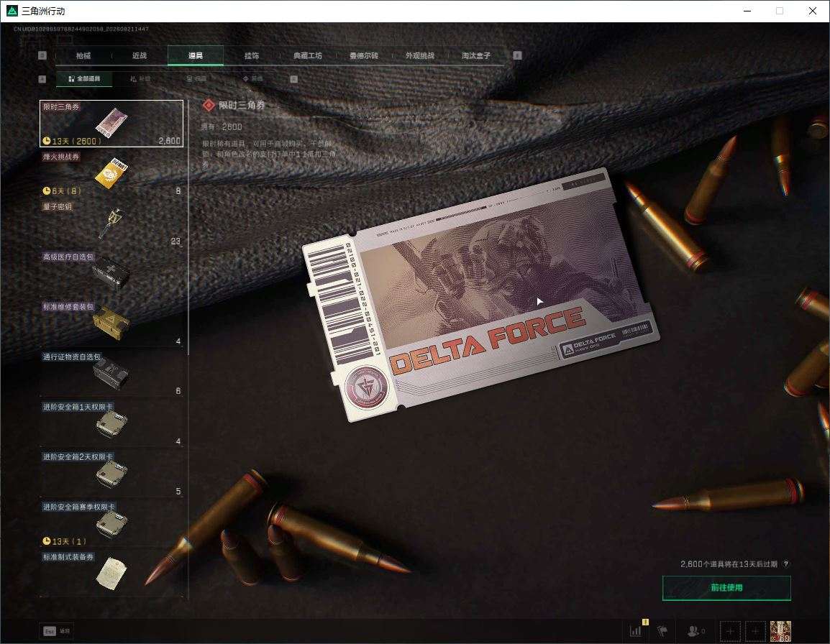The image size is (830, 644).
Task: Click the clock icon on the 6天 (8) label
Action: (x=47, y=191)
